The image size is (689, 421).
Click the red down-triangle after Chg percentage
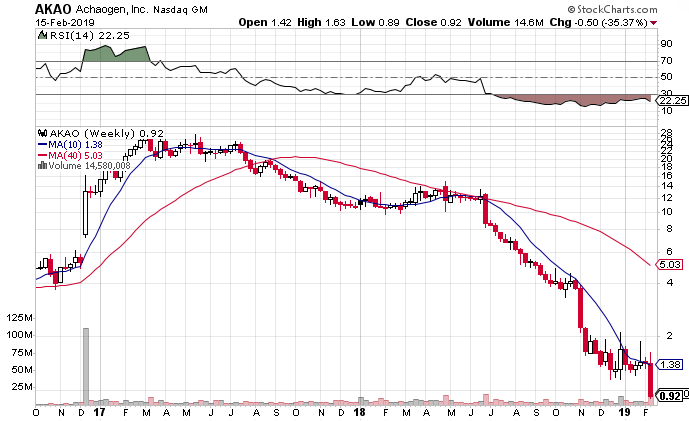click(x=654, y=22)
